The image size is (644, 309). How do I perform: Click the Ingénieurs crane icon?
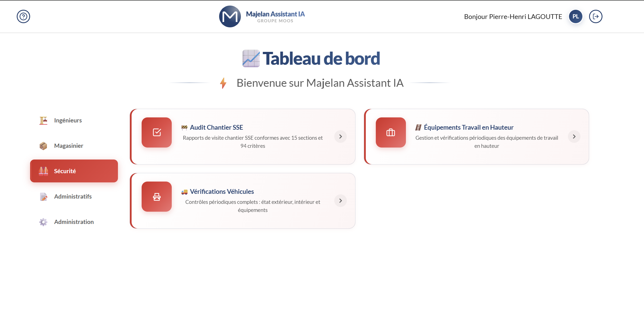tap(43, 120)
